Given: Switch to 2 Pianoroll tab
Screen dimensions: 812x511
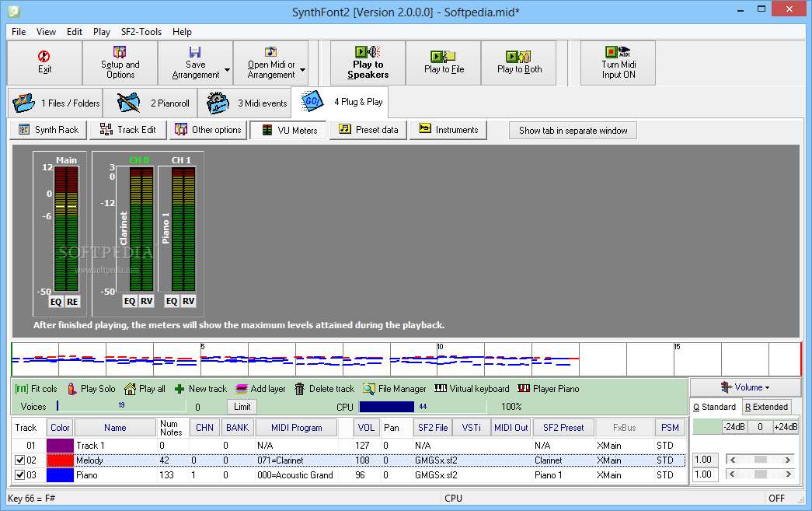Looking at the screenshot, I should pos(150,103).
